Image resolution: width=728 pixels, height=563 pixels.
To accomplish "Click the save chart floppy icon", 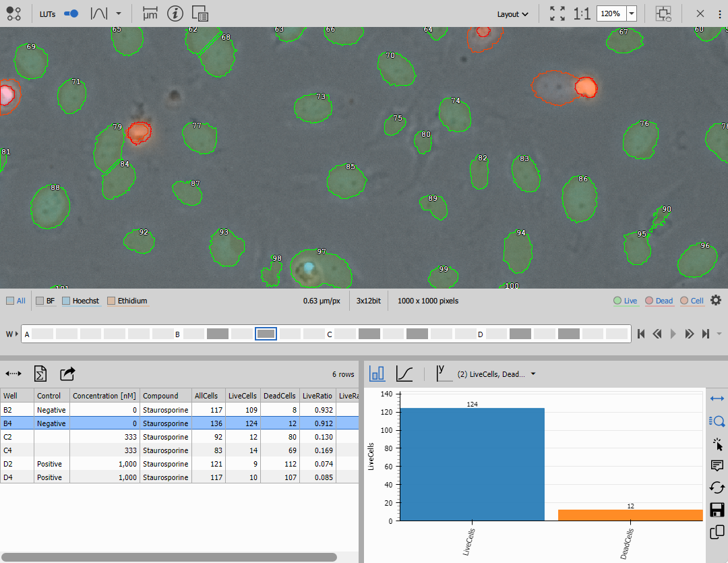I will (x=717, y=510).
